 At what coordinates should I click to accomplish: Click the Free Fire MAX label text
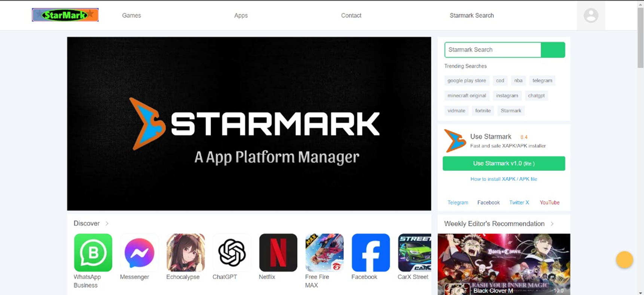click(317, 281)
